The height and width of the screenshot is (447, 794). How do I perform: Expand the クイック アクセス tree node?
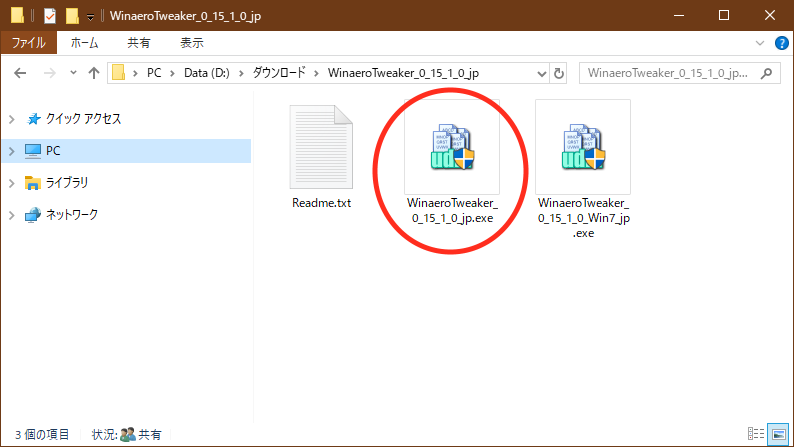(x=11, y=119)
